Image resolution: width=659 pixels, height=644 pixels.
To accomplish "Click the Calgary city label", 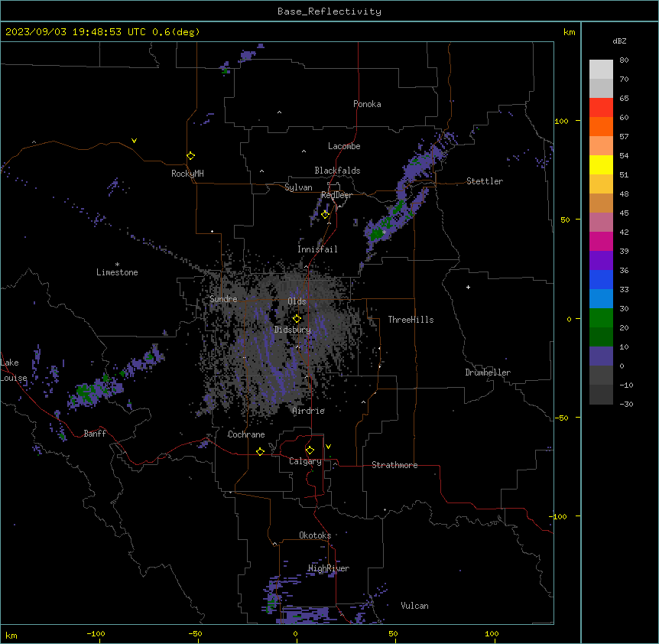I will click(305, 461).
